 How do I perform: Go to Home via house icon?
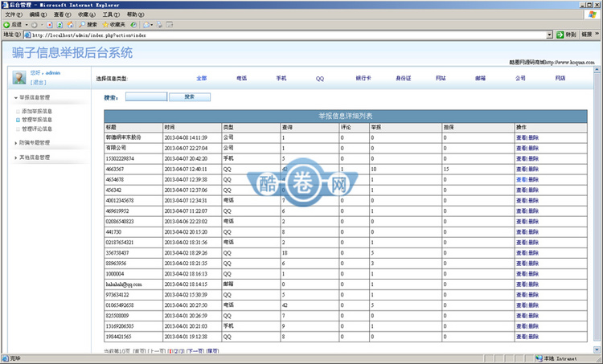71,25
